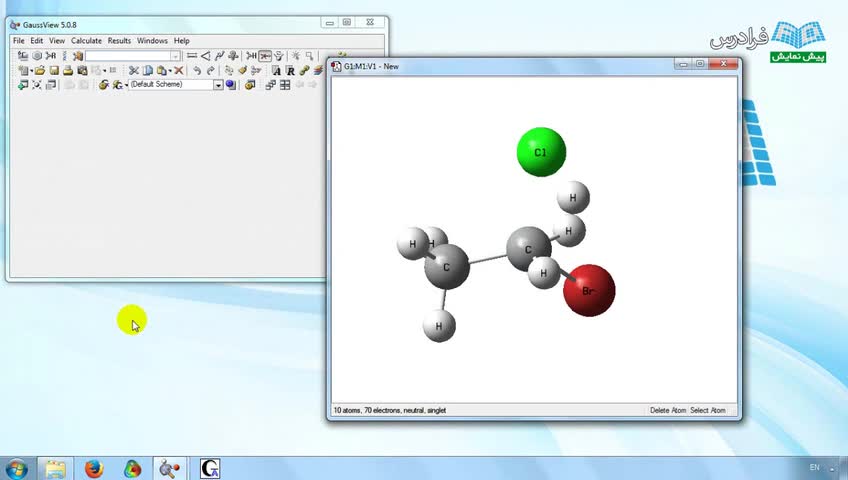848x480 pixels.
Task: Expand the Paste icon dropdown arrow
Action: (170, 71)
